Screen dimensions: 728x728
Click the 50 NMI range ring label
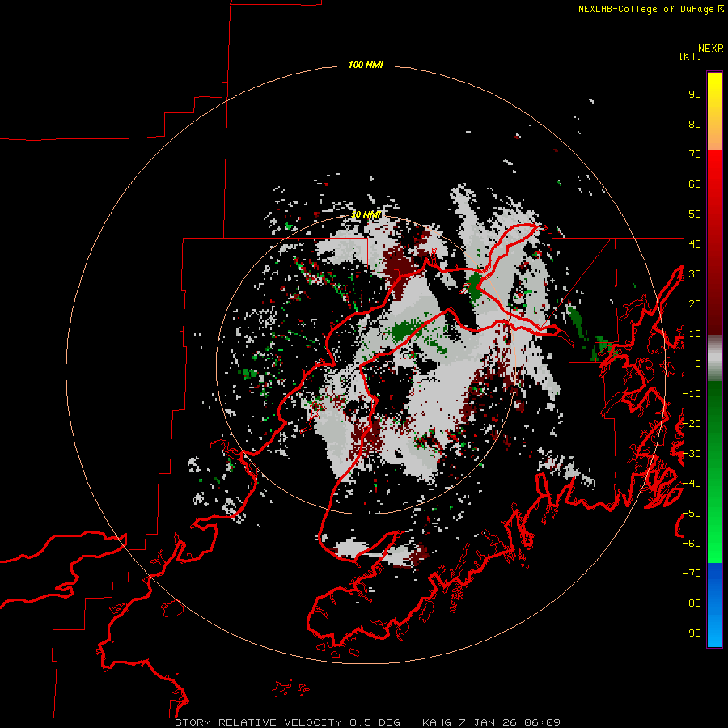tap(366, 214)
